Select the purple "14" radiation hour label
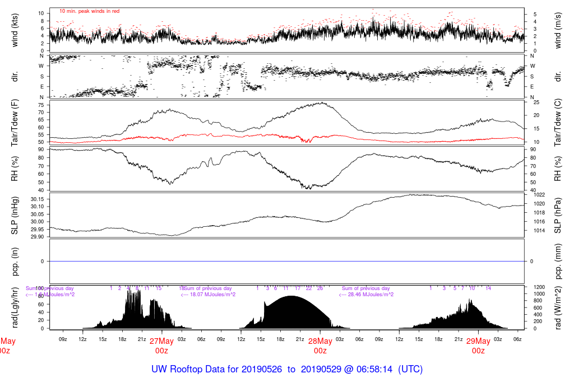574x392 pixels. click(x=488, y=288)
